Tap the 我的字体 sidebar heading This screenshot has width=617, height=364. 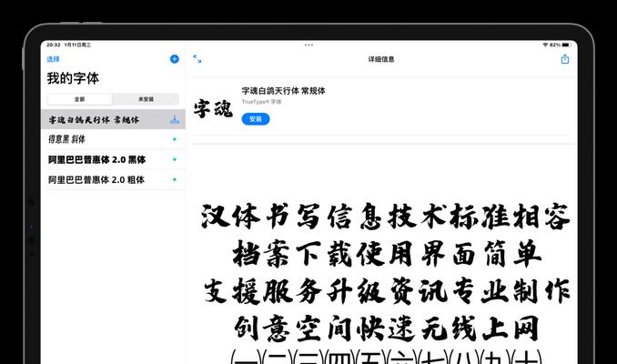[x=73, y=78]
